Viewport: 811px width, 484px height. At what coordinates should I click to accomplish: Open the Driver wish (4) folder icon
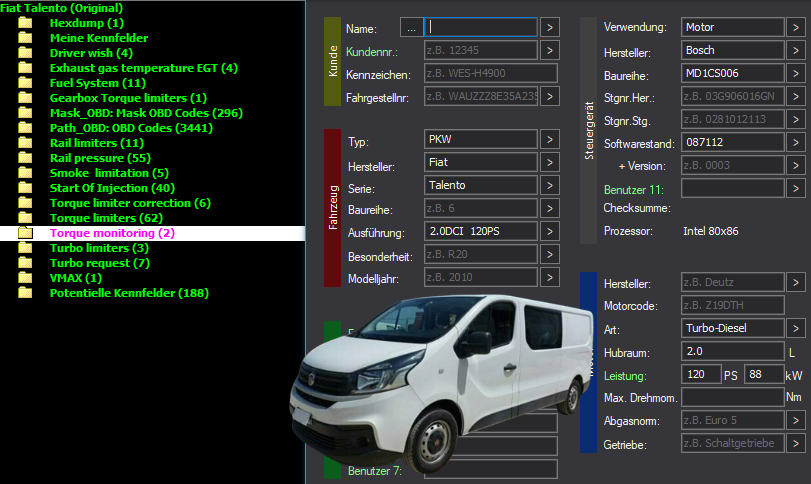point(25,53)
